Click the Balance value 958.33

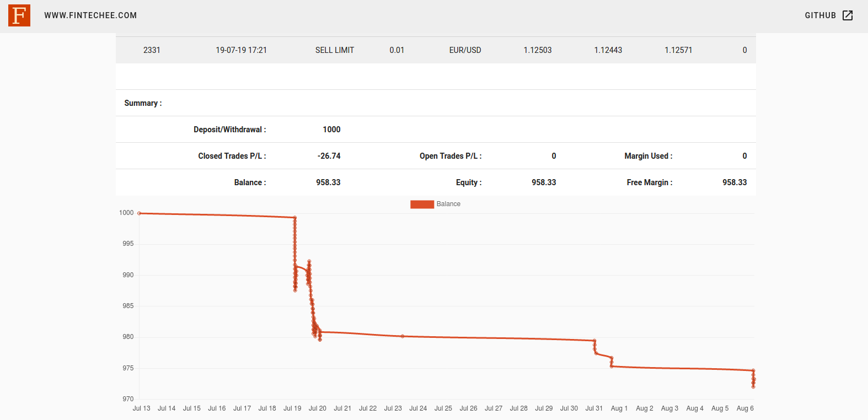[x=328, y=182]
